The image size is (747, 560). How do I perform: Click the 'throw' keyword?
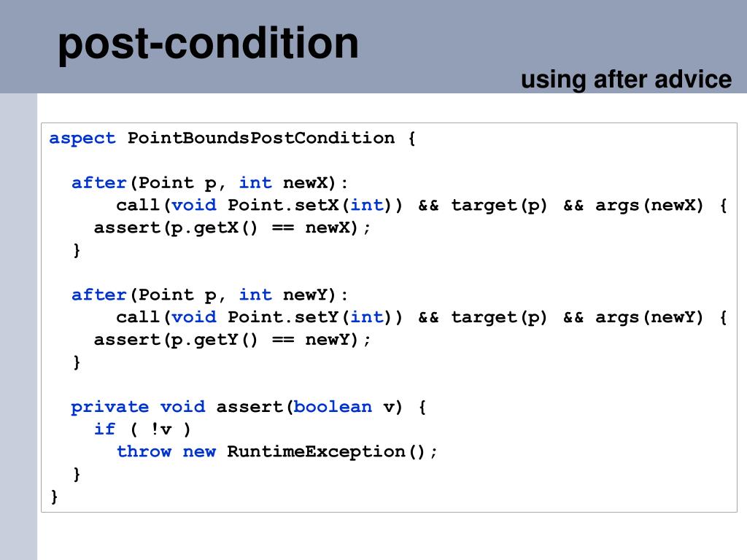click(144, 451)
